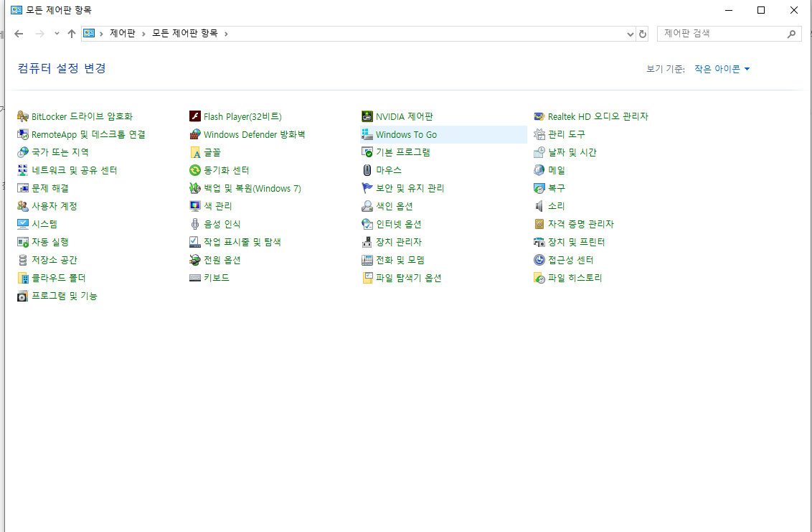Select the Windows To Go icon
Image resolution: width=812 pixels, height=532 pixels.
[367, 134]
